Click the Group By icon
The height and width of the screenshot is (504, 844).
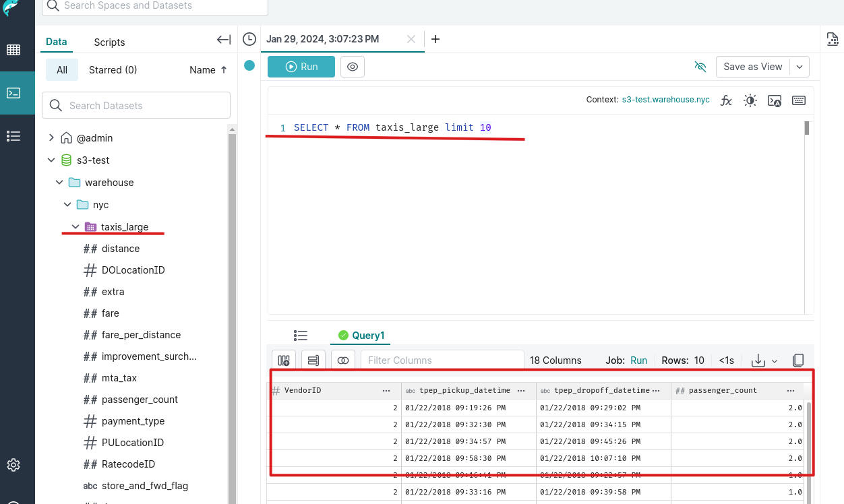[313, 360]
